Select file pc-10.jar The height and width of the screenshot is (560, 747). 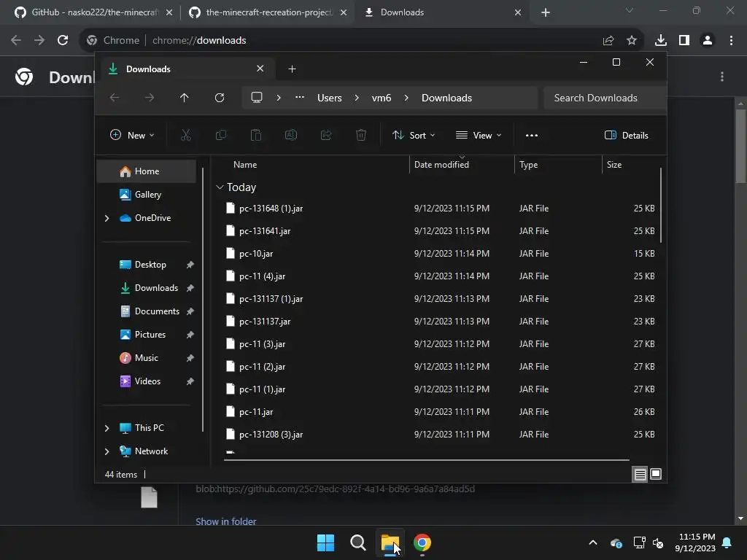coord(440,253)
